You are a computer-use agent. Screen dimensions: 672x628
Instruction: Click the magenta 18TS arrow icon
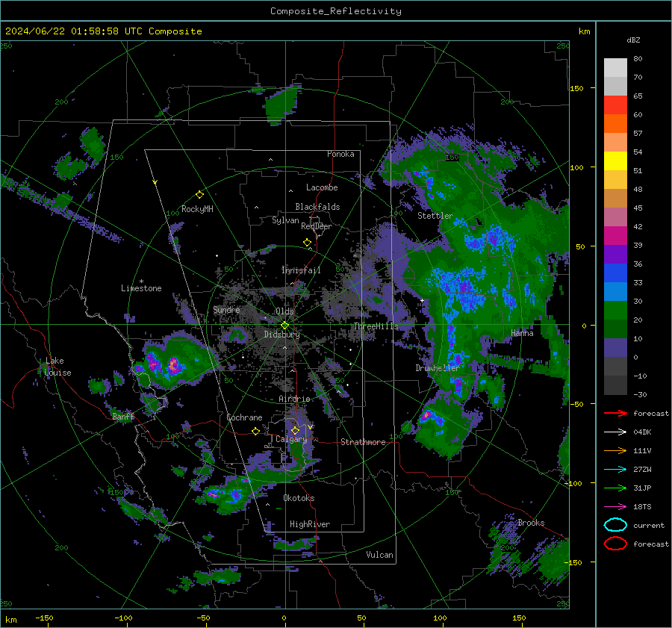tap(615, 507)
